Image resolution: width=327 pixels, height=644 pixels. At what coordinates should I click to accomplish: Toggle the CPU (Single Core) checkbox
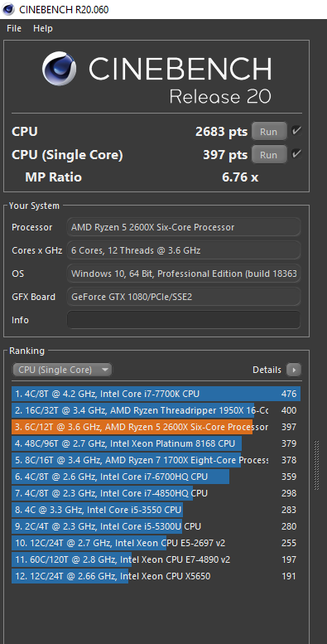coord(296,154)
